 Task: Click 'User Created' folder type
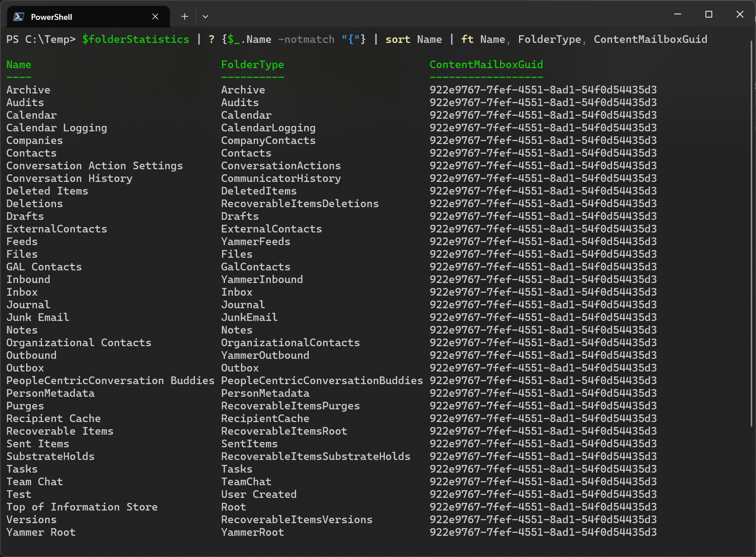point(259,494)
